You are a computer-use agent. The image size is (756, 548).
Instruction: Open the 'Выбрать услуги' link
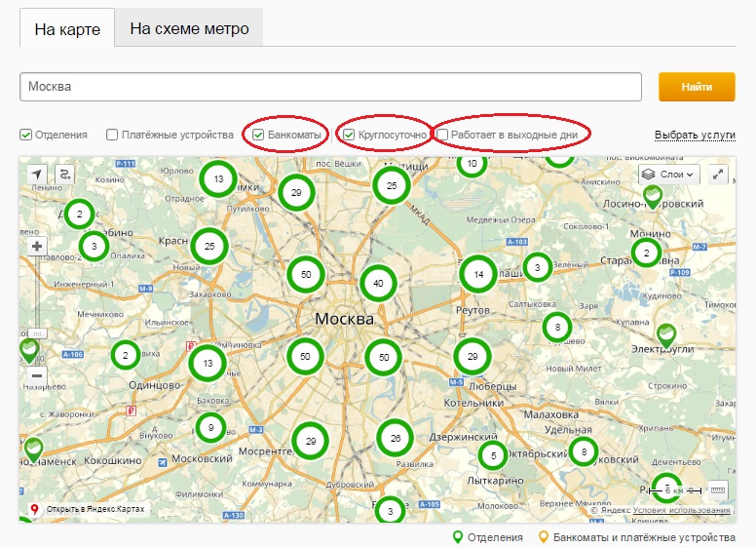[x=695, y=136]
